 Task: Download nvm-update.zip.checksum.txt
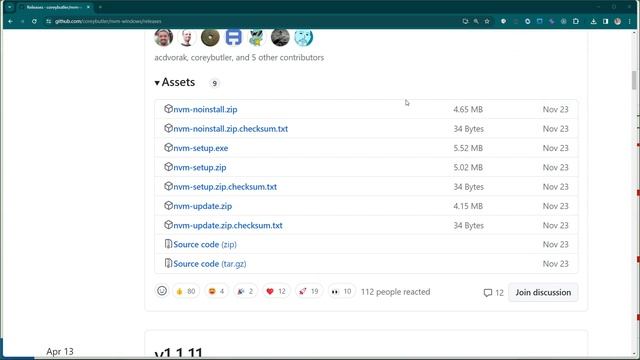pyautogui.click(x=228, y=225)
